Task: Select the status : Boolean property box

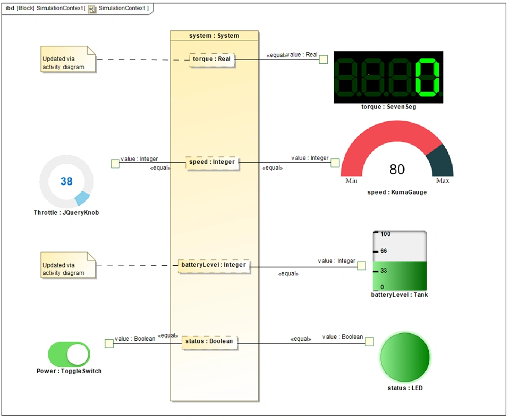Action: click(x=209, y=342)
